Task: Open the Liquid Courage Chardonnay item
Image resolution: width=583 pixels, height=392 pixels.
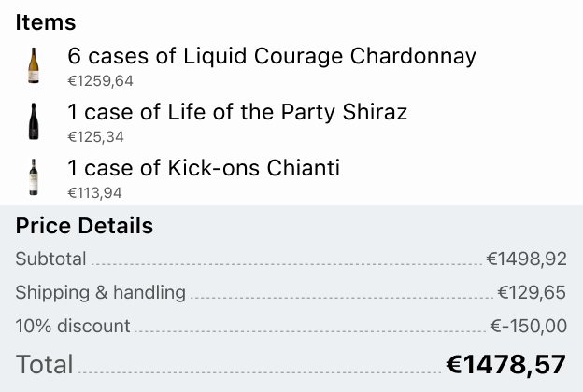Action: click(x=272, y=56)
